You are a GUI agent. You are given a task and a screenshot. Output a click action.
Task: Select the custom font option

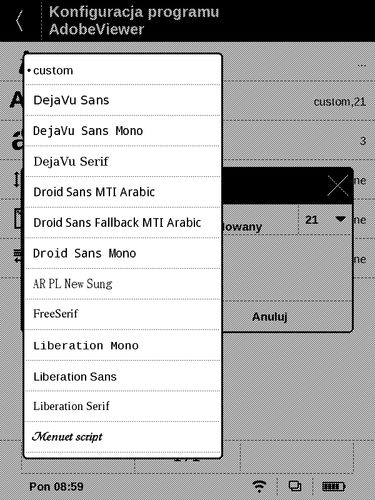tap(123, 70)
